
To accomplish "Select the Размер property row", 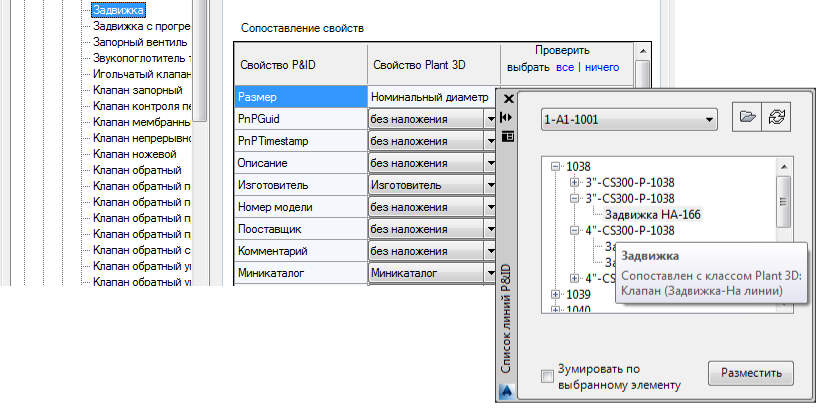I will (x=301, y=97).
